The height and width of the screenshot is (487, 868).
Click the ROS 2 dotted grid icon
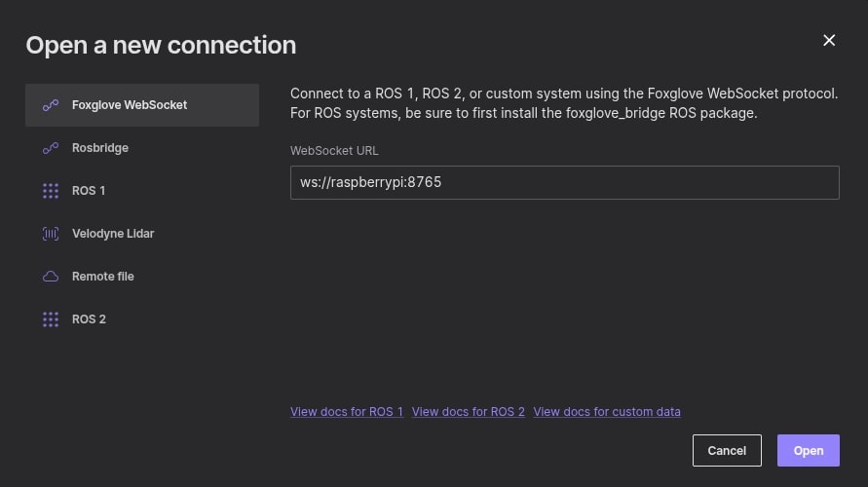pos(51,319)
